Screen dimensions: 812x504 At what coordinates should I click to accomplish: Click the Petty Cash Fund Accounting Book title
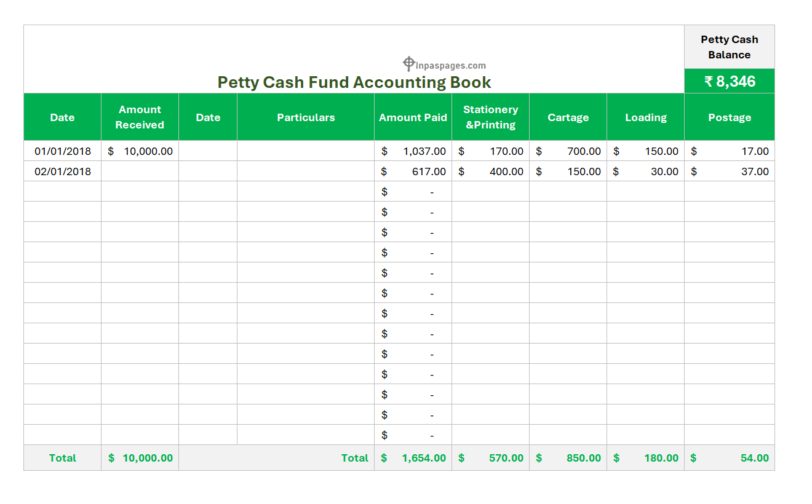[x=354, y=82]
